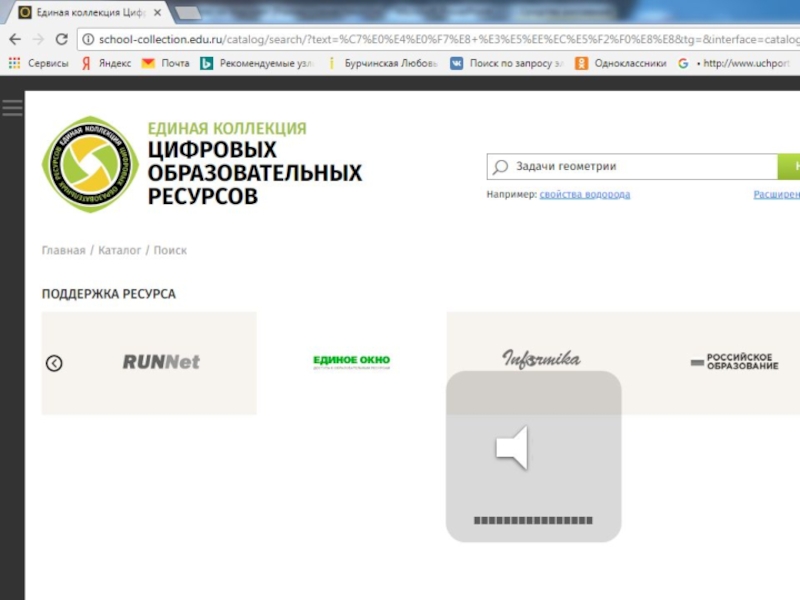Image resolution: width=800 pixels, height=600 pixels.
Task: Open the РОССИЙСКОЕ ОБРАЗОВАНИЕ partner logo
Action: [735, 361]
